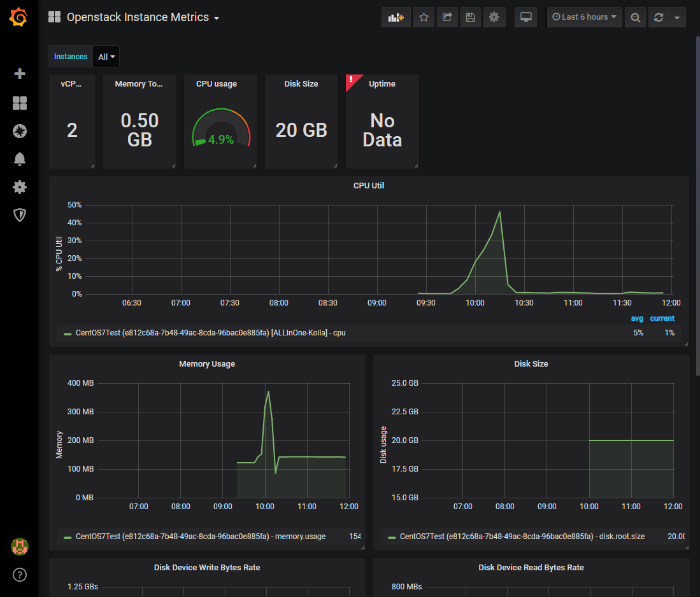This screenshot has width=700, height=597.
Task: Open the Add panel icon
Action: [x=396, y=17]
